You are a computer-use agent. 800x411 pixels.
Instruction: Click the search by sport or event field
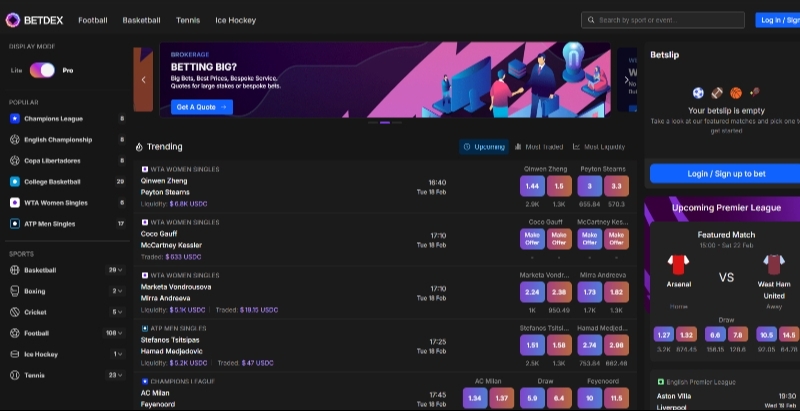pyautogui.click(x=663, y=20)
